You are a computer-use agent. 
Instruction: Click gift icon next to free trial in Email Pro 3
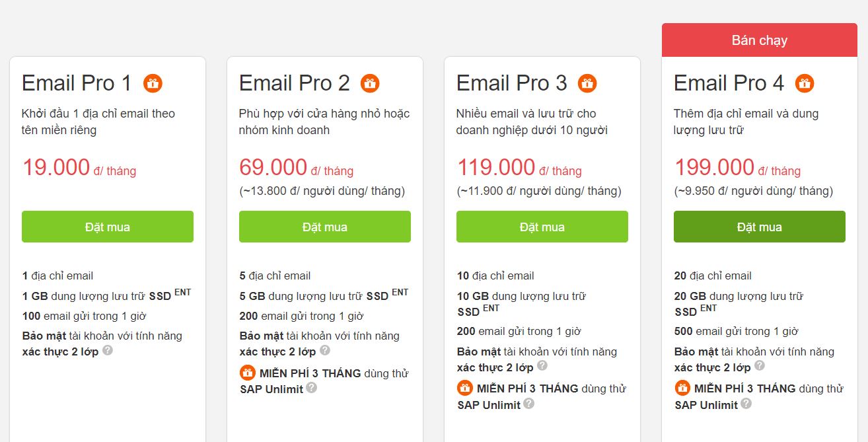464,388
